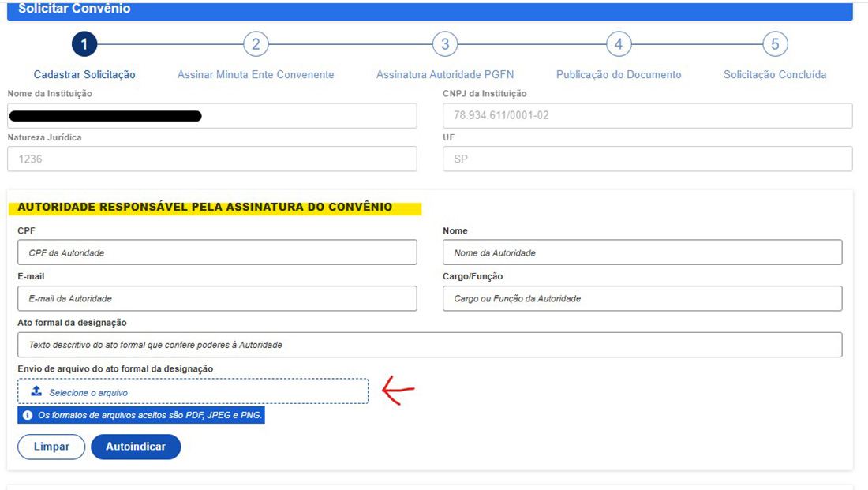The width and height of the screenshot is (868, 490).
Task: Click the Autoindicar button
Action: tap(136, 447)
